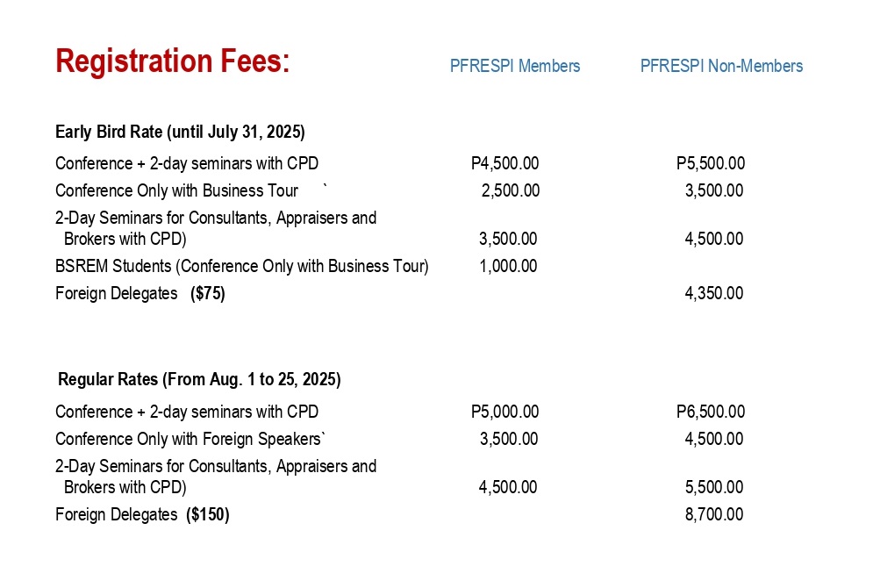Select Conference Only with Foreign Speakers row
Viewport: 873px width, 588px height.
point(399,439)
